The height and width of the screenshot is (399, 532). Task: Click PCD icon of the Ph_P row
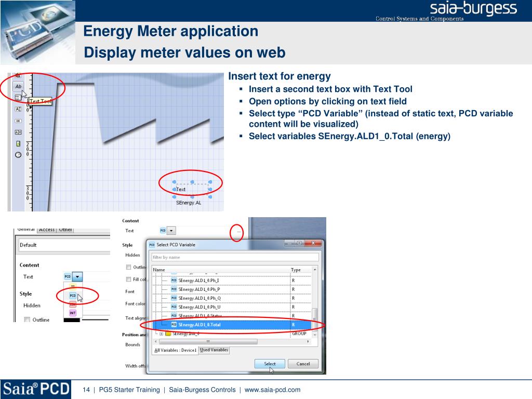click(x=174, y=289)
